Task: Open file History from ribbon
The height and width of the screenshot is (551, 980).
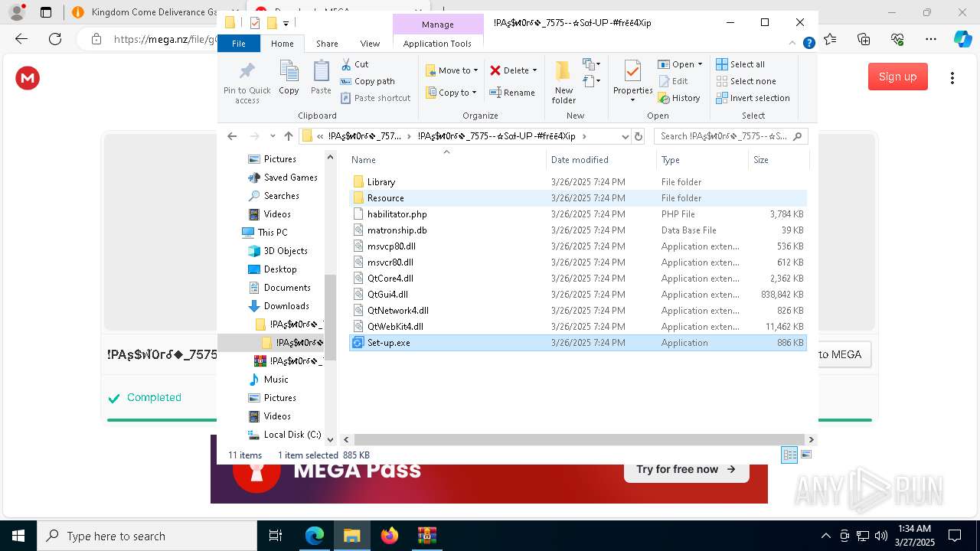Action: point(679,98)
